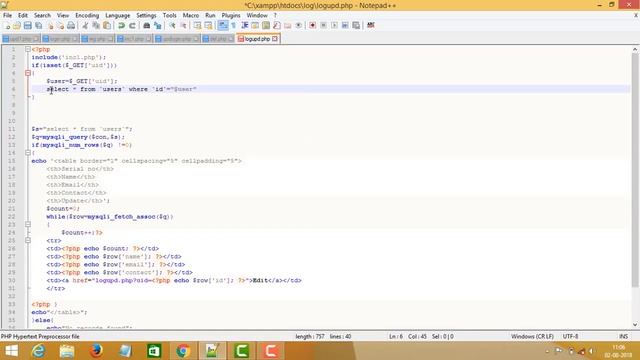Toggle Show All Characters pilcrow icon
The height and width of the screenshot is (360, 640).
tap(233, 25)
